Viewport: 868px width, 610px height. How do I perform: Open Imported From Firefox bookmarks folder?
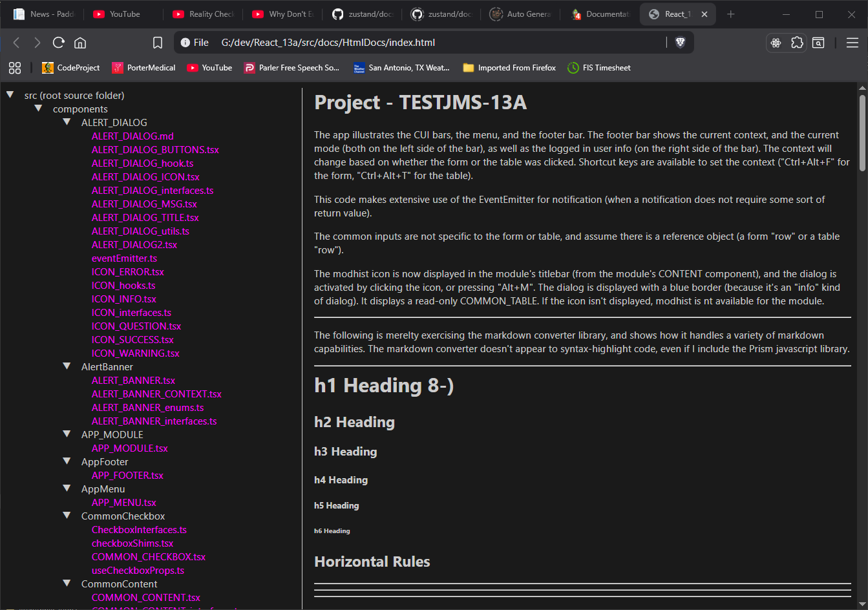[x=509, y=68]
